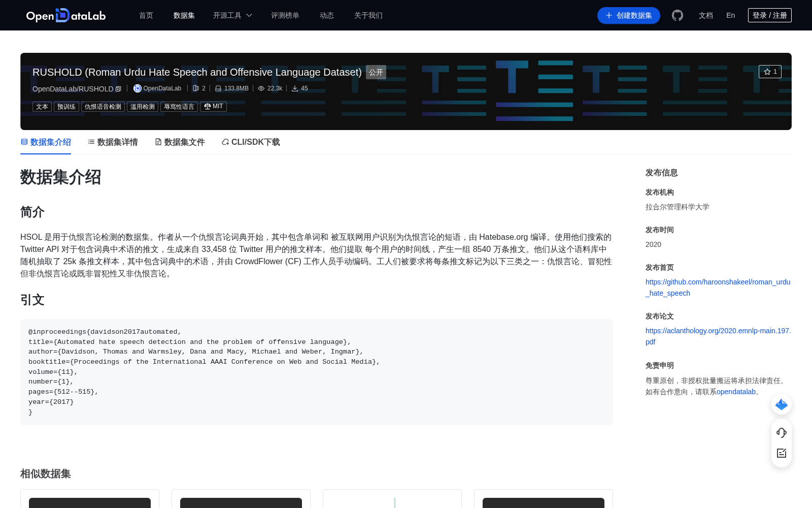The width and height of the screenshot is (812, 508).
Task: Click the dataset size icon 133.8MB
Action: click(x=218, y=88)
